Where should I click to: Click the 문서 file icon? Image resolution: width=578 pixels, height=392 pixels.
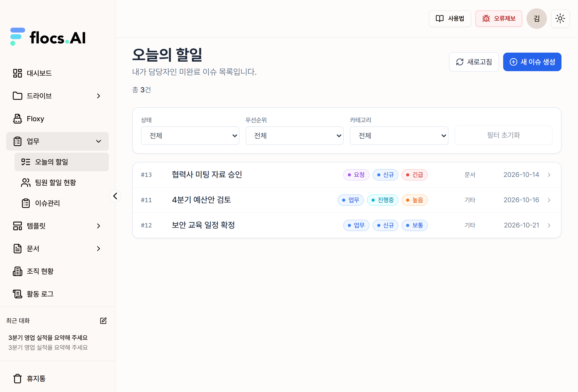pyautogui.click(x=18, y=249)
